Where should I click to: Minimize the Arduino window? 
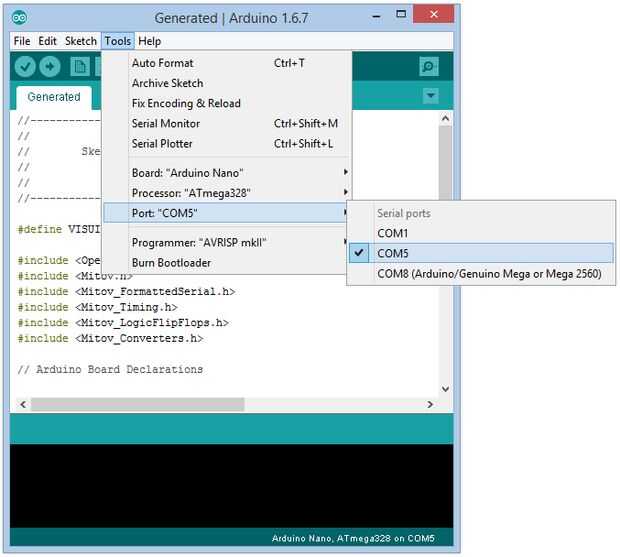click(x=376, y=16)
